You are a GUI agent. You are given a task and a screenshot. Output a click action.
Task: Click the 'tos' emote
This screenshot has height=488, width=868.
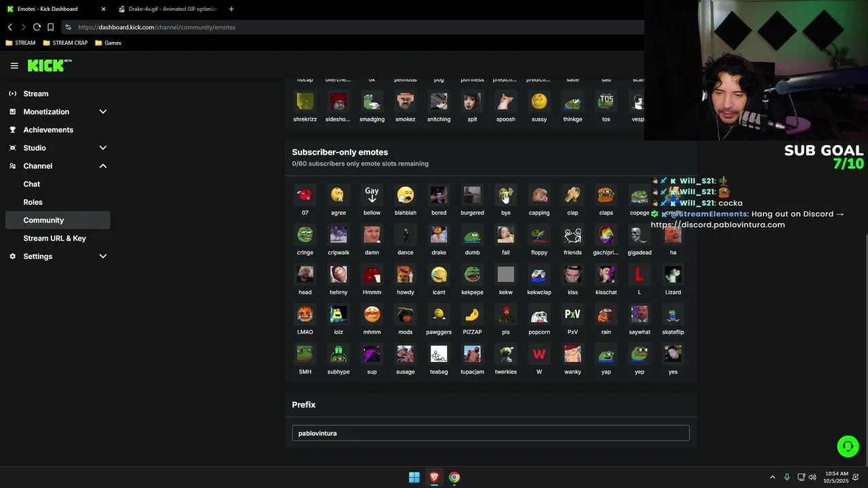pos(606,102)
